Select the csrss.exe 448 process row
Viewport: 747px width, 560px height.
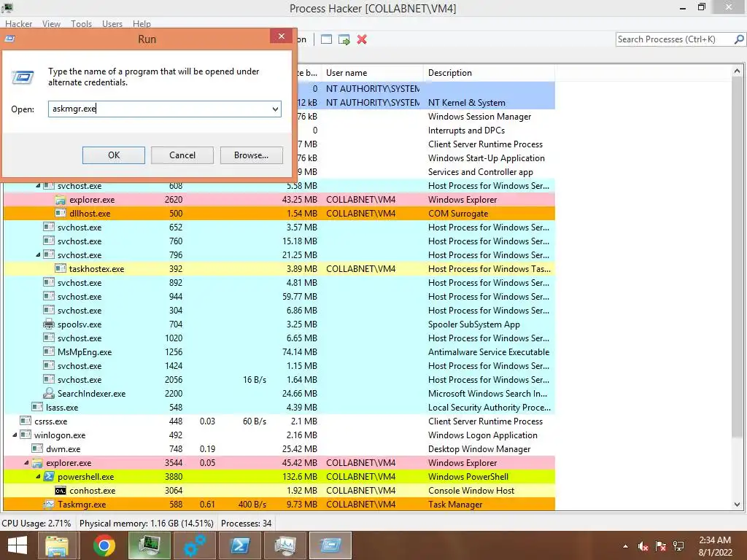[x=279, y=421]
